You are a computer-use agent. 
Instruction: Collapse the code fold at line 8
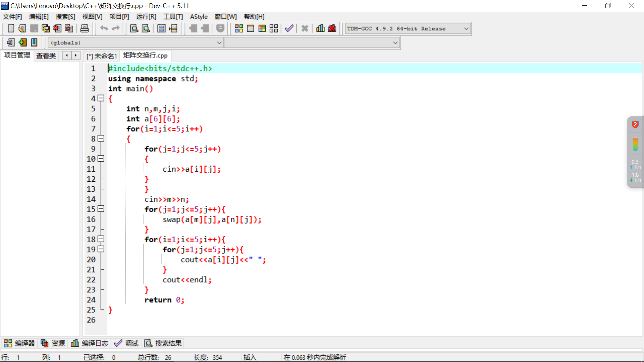click(101, 138)
